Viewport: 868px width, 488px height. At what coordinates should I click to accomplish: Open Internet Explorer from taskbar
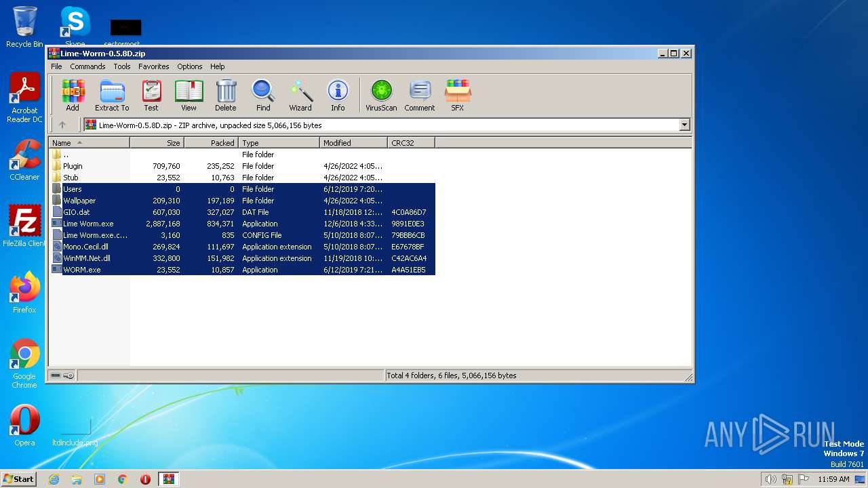pos(54,479)
